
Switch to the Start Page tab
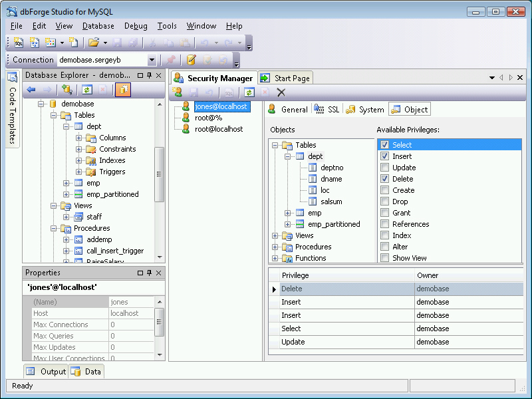286,78
